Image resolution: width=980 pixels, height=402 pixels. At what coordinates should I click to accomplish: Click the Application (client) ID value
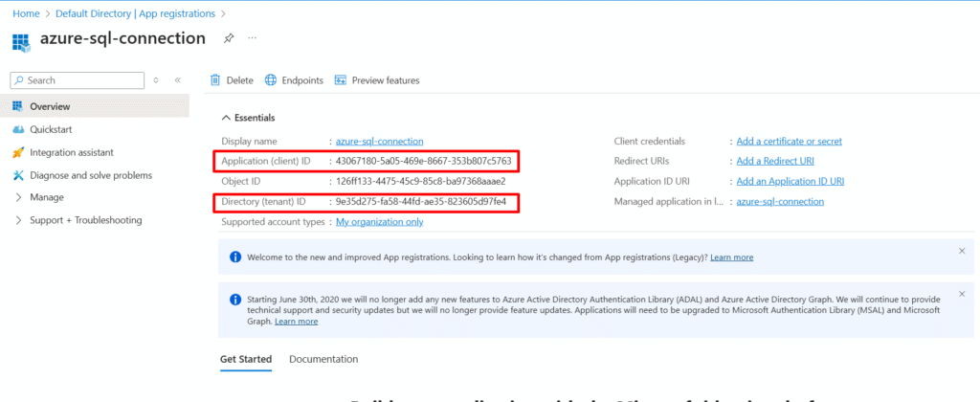(424, 162)
